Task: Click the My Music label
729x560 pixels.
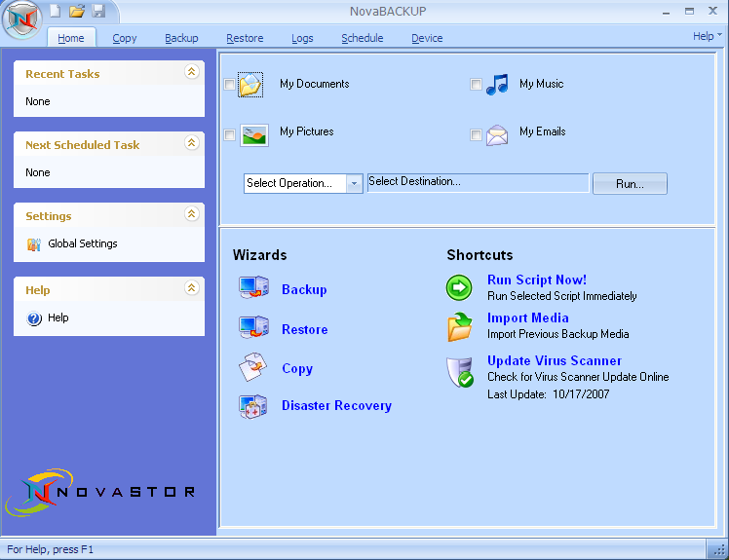Action: coord(541,84)
